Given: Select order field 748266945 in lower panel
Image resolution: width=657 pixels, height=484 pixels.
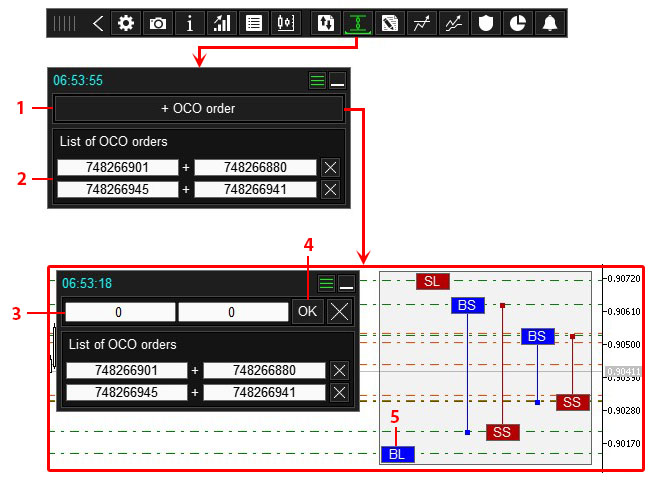Looking at the screenshot, I should tap(127, 393).
